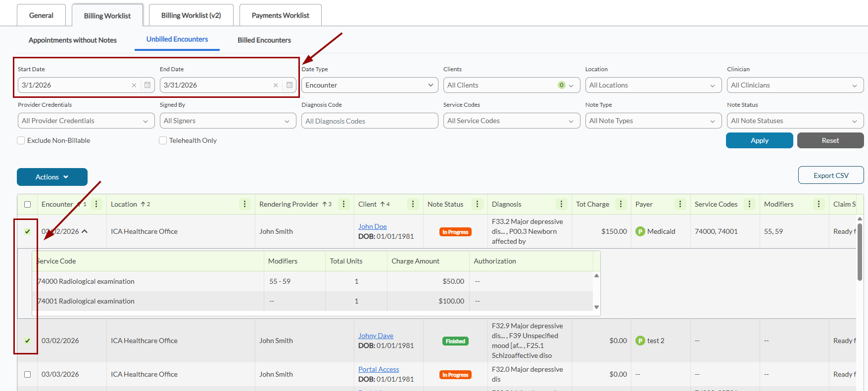Go to Billed Encounters tab

264,40
